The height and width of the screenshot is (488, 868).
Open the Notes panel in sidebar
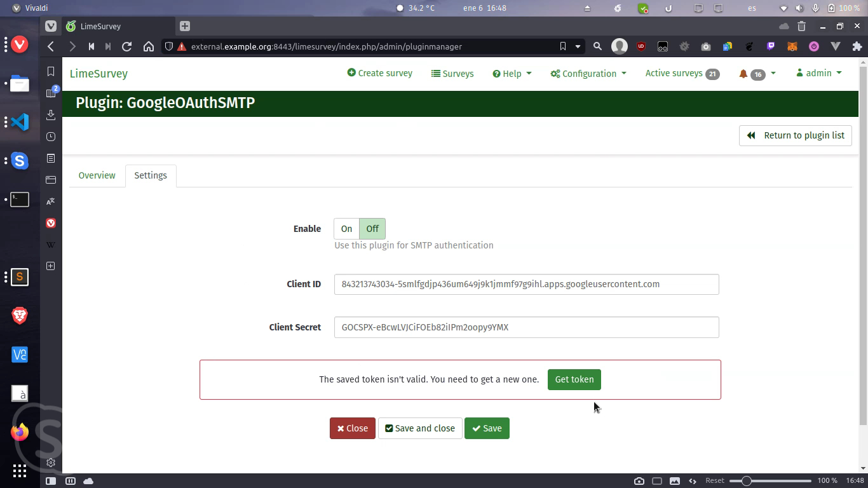coord(51,158)
